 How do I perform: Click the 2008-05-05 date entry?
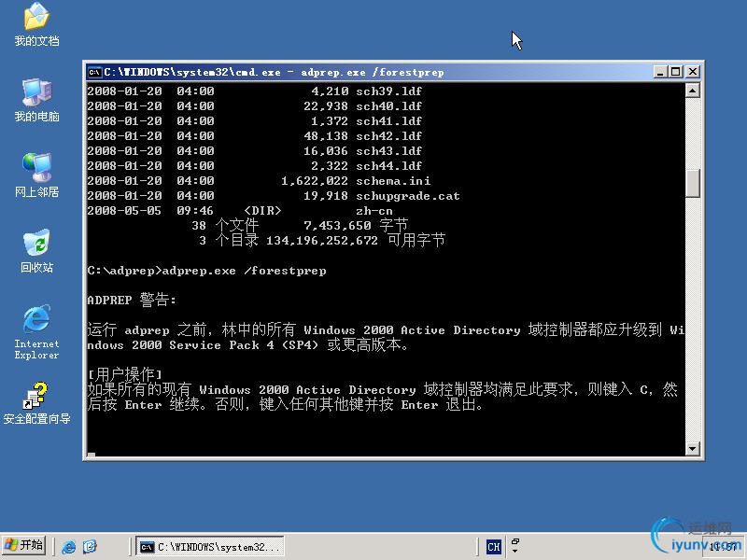(x=124, y=211)
